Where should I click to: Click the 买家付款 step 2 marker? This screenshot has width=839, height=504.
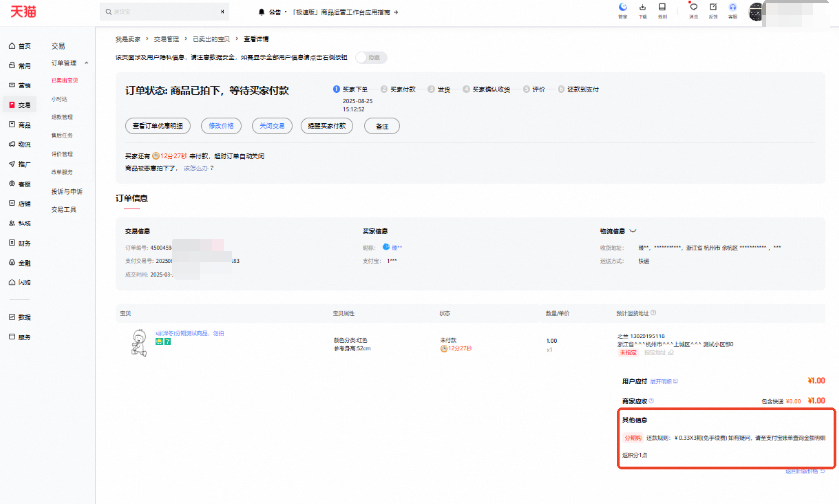point(384,89)
